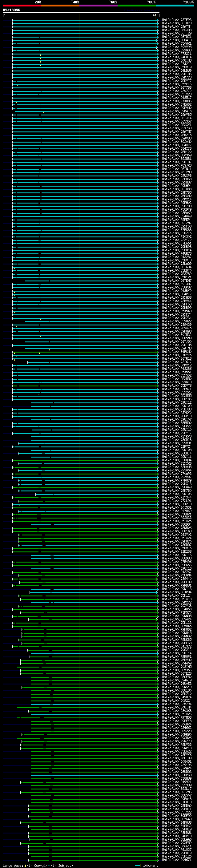Select the UniRef100_Q7XLR1 label
197x868 pixels.
[x=177, y=501]
